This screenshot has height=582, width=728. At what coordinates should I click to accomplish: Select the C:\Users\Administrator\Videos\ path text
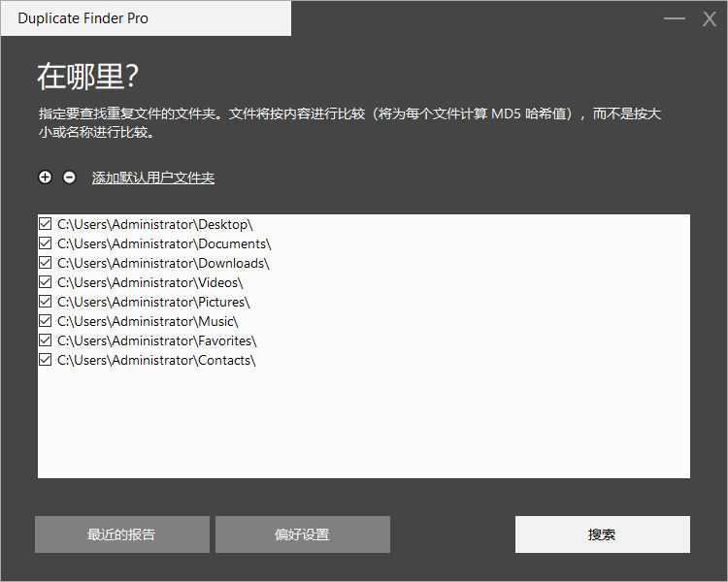coord(150,283)
